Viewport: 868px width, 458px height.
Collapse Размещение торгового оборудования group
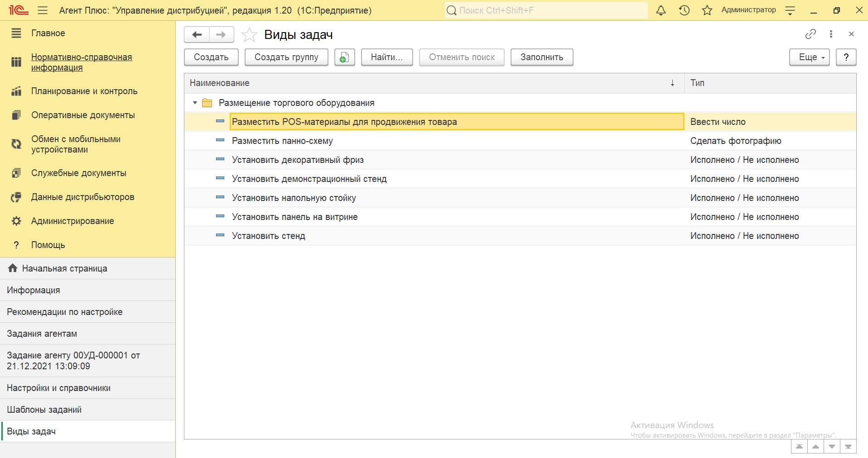(x=195, y=103)
